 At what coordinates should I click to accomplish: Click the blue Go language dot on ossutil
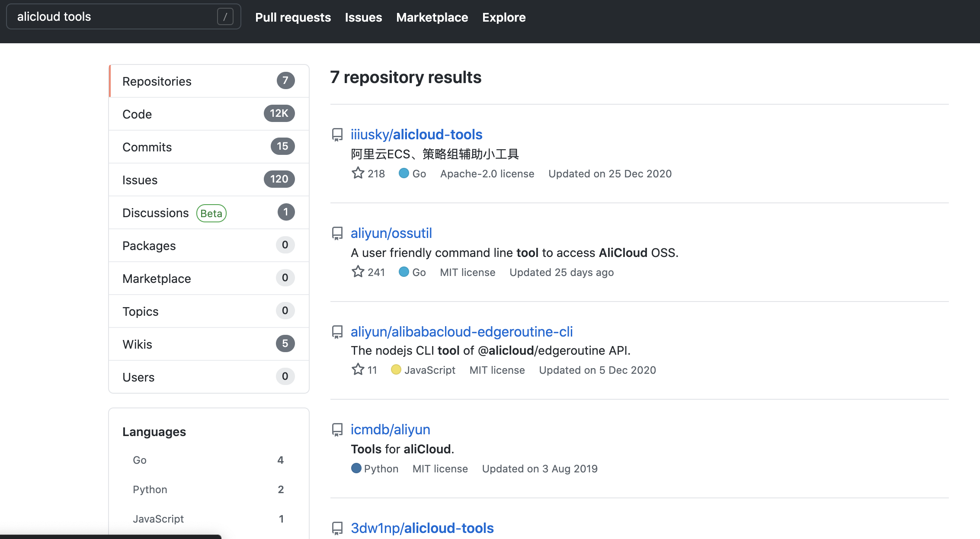(404, 272)
